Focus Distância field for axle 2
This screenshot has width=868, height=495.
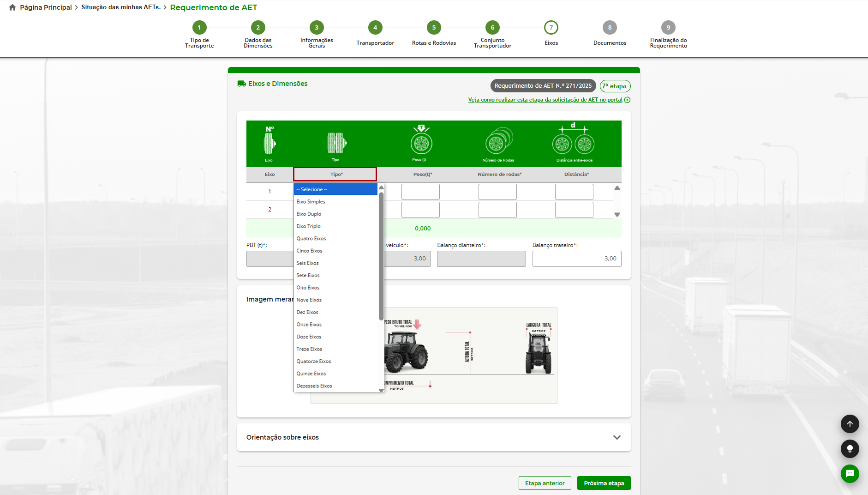click(x=574, y=210)
